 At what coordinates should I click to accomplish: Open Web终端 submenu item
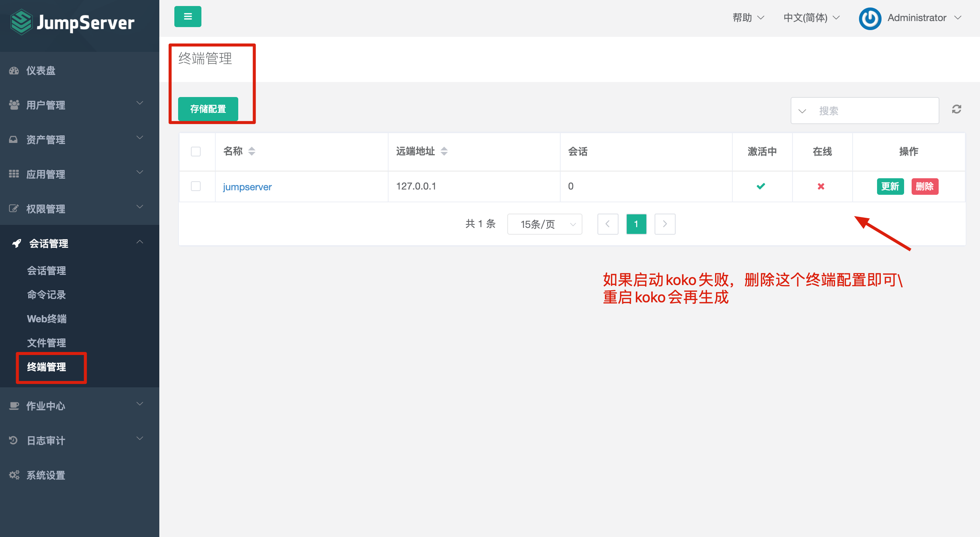pos(47,319)
